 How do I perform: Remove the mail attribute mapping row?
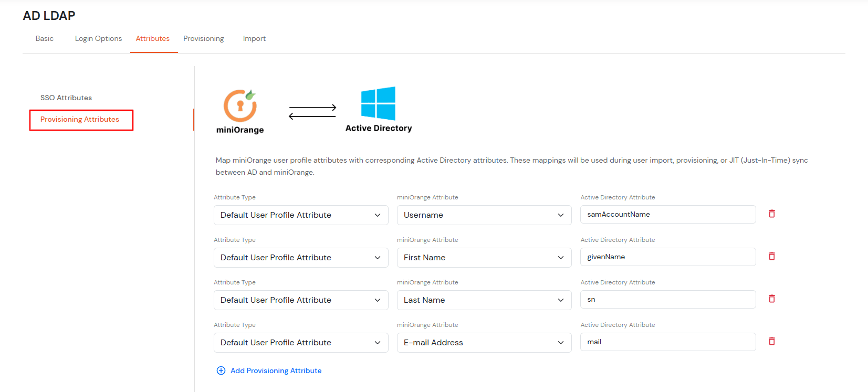point(772,342)
